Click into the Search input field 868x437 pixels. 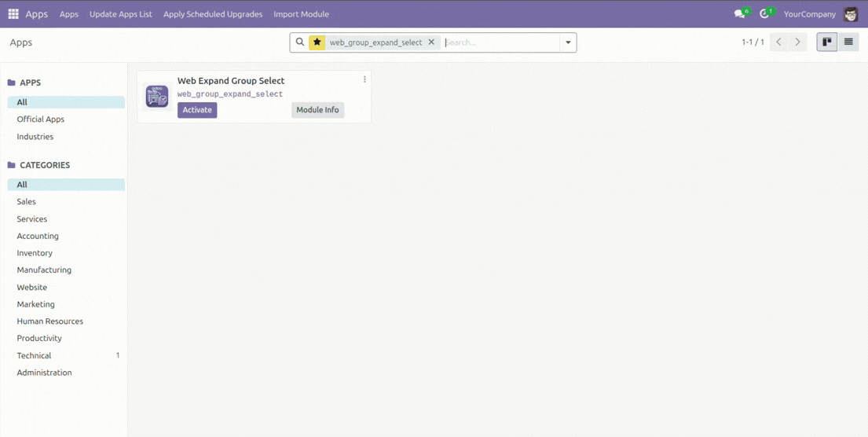click(501, 42)
